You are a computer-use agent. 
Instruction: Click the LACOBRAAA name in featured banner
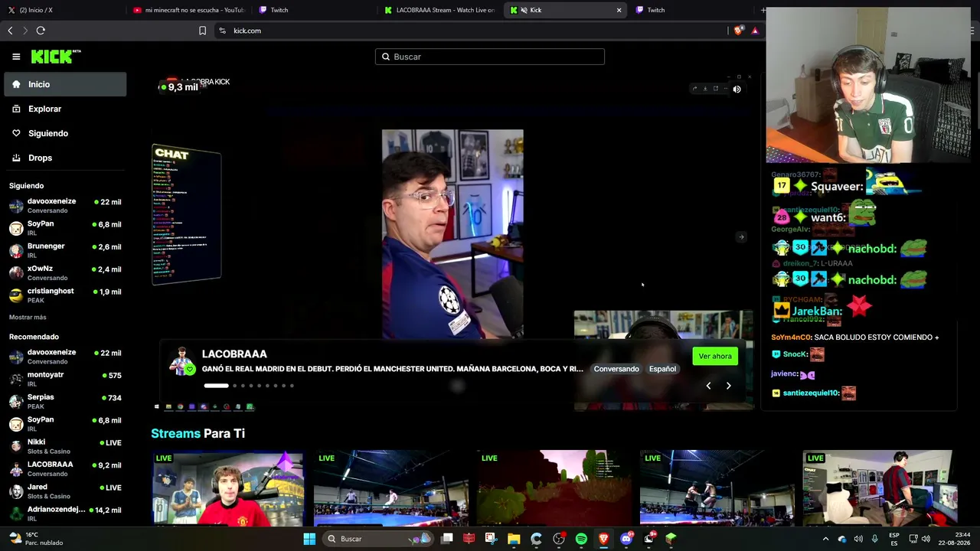point(234,354)
